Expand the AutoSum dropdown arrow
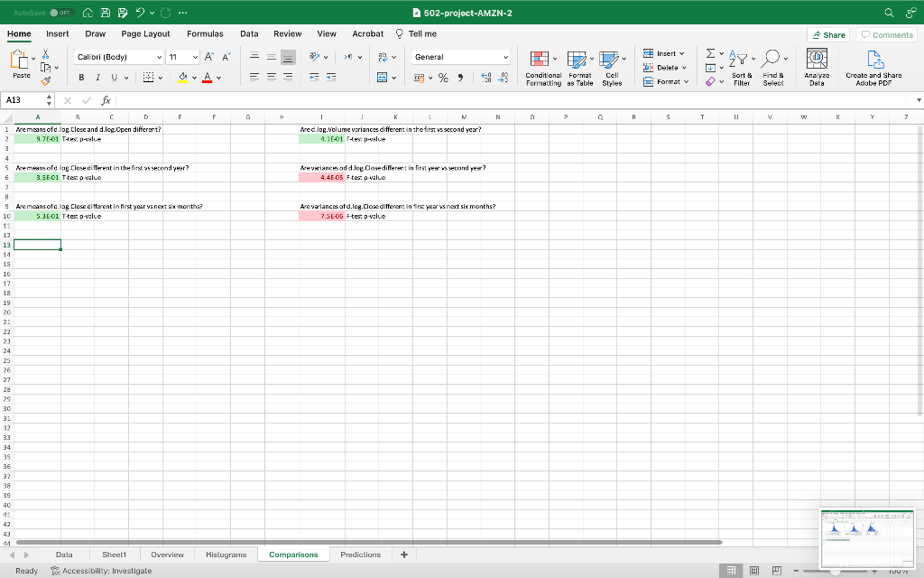This screenshot has width=924, height=578. click(722, 53)
